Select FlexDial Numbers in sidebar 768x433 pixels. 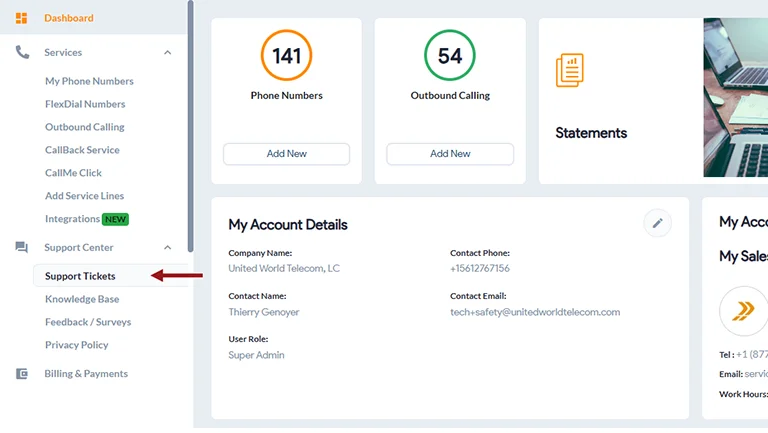click(x=85, y=104)
